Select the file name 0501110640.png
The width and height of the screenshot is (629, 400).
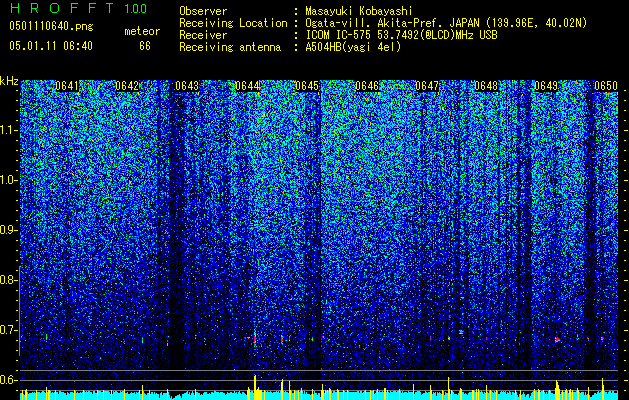[x=51, y=26]
